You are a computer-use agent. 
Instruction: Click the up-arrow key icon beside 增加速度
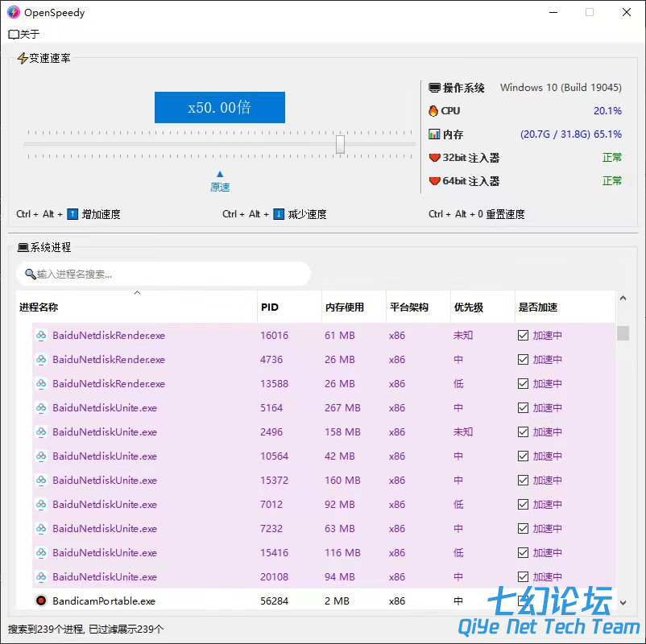pyautogui.click(x=72, y=214)
